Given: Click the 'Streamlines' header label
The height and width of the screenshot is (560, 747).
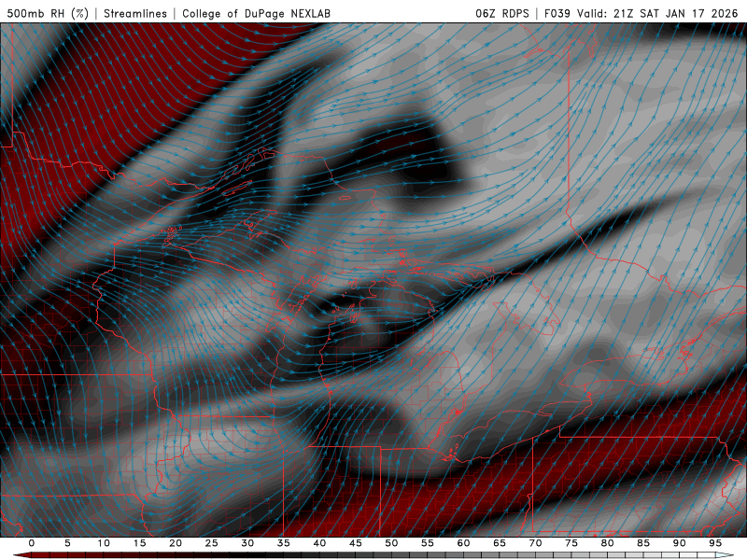Looking at the screenshot, I should [135, 13].
